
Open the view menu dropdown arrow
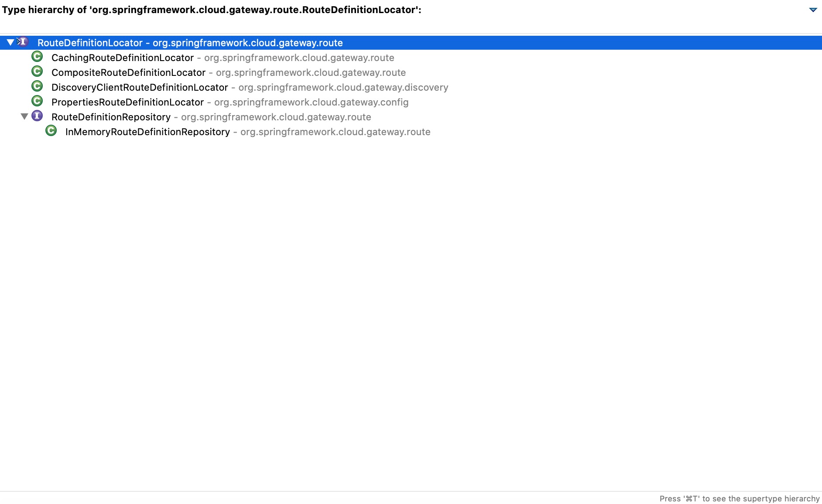[x=813, y=10]
